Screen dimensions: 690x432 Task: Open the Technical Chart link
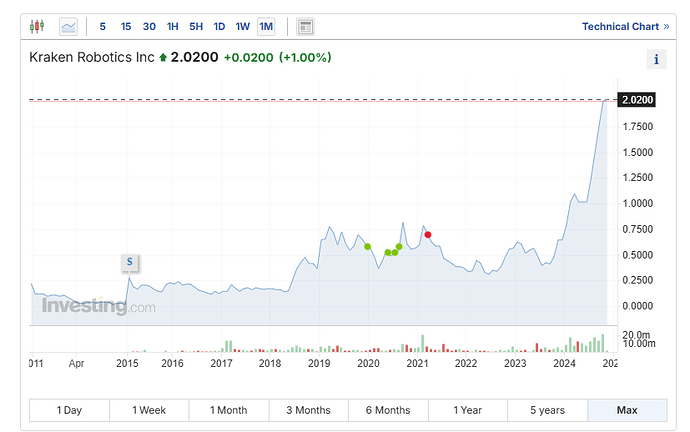[625, 27]
